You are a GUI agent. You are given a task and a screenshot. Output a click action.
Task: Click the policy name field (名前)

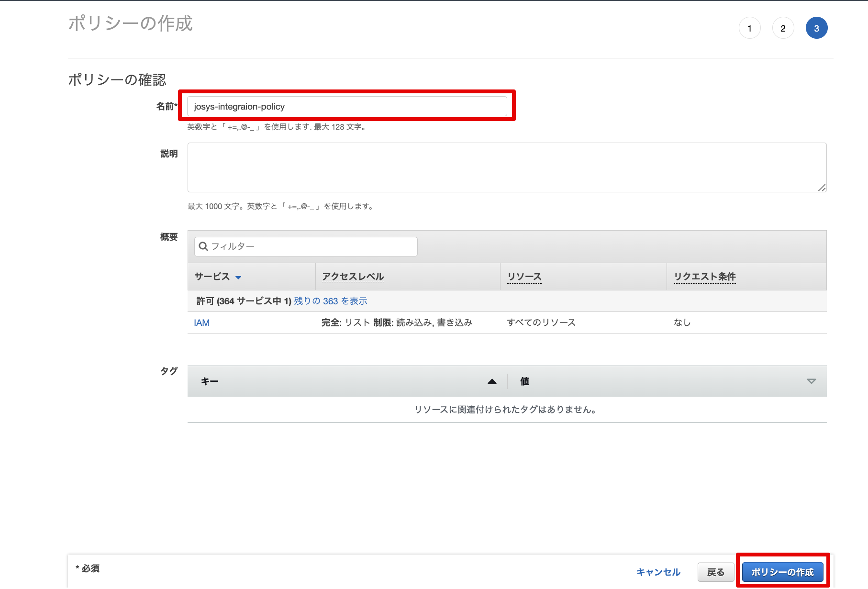[x=347, y=106]
